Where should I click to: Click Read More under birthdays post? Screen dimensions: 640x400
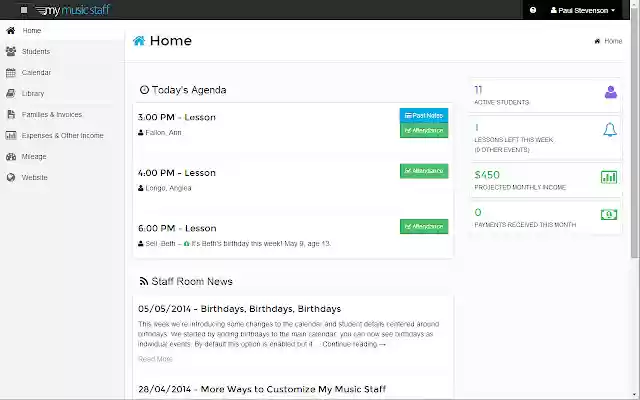155,359
